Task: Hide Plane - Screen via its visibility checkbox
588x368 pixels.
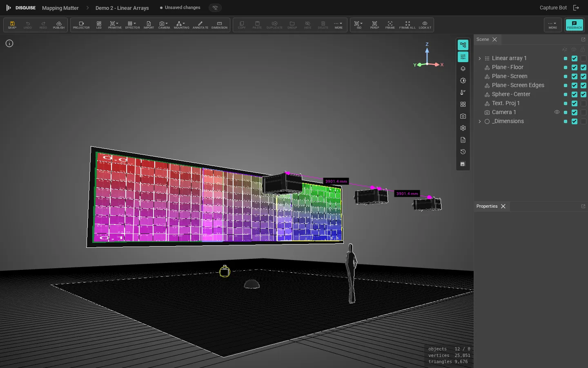Action: 575,76
